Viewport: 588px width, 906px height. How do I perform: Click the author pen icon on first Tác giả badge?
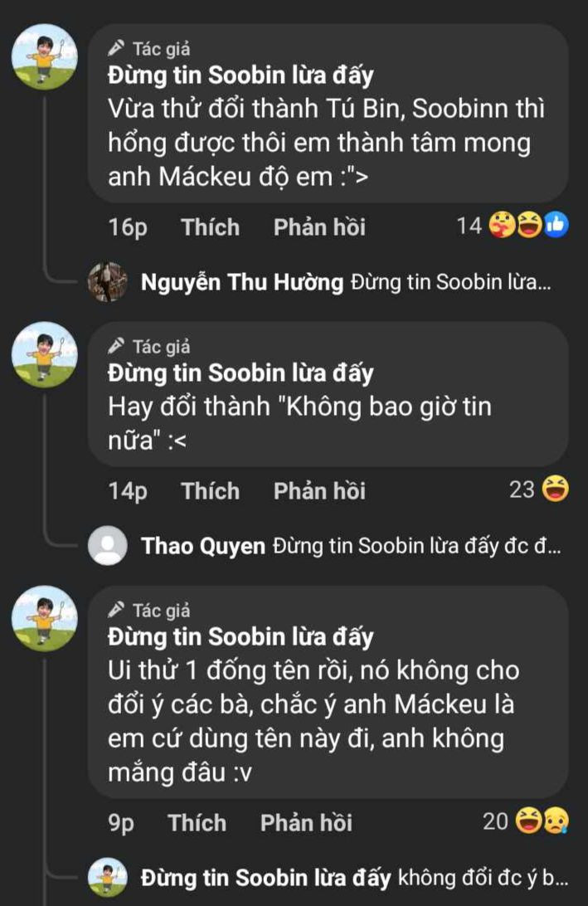pos(115,47)
